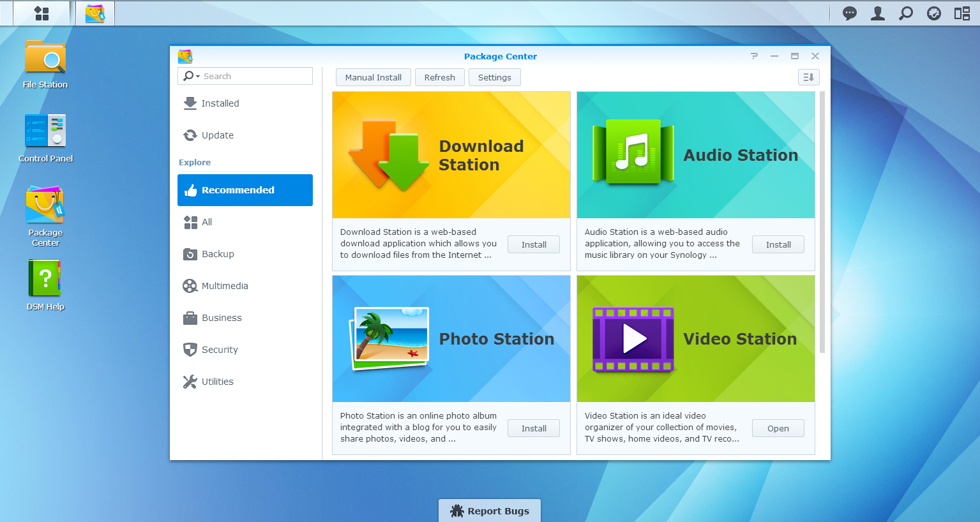Click the Manual Install button
980x522 pixels.
point(373,77)
